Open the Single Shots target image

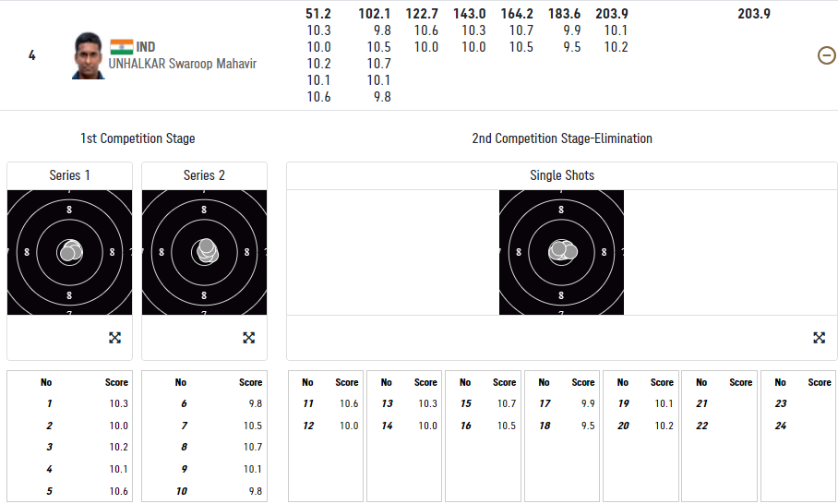(x=561, y=252)
